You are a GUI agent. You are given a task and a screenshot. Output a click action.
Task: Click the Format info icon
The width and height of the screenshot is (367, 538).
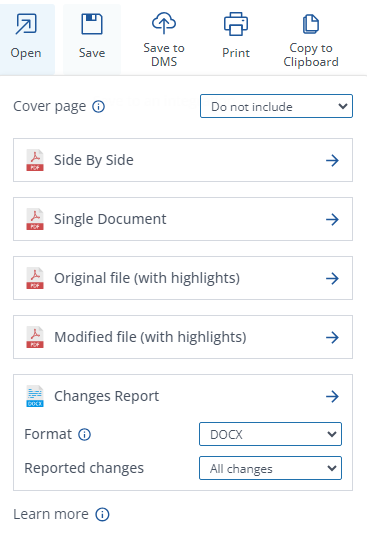[84, 435]
